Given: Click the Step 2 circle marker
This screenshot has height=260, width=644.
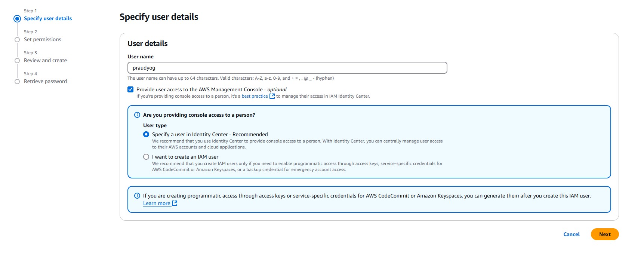Looking at the screenshot, I should tap(17, 40).
